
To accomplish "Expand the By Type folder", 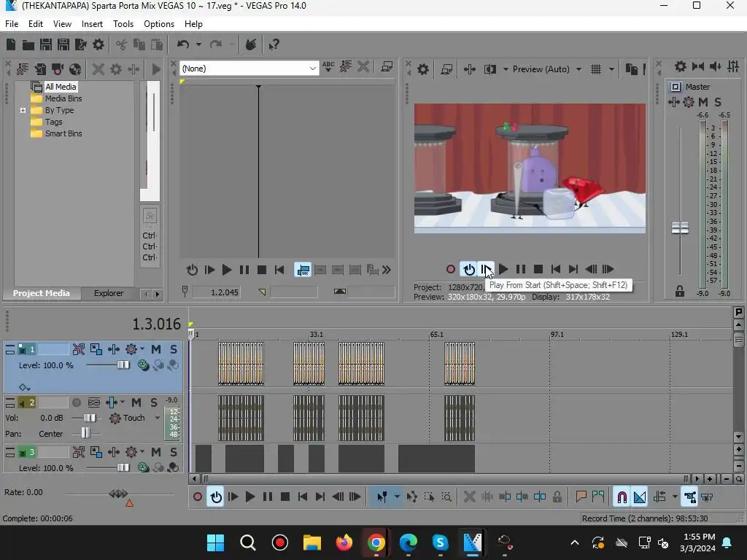I will coord(23,111).
